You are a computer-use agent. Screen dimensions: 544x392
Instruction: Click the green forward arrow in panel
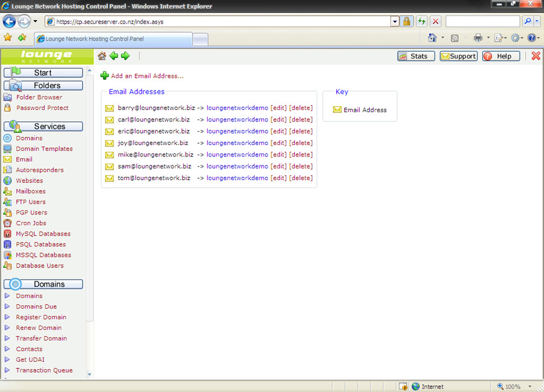coord(125,56)
